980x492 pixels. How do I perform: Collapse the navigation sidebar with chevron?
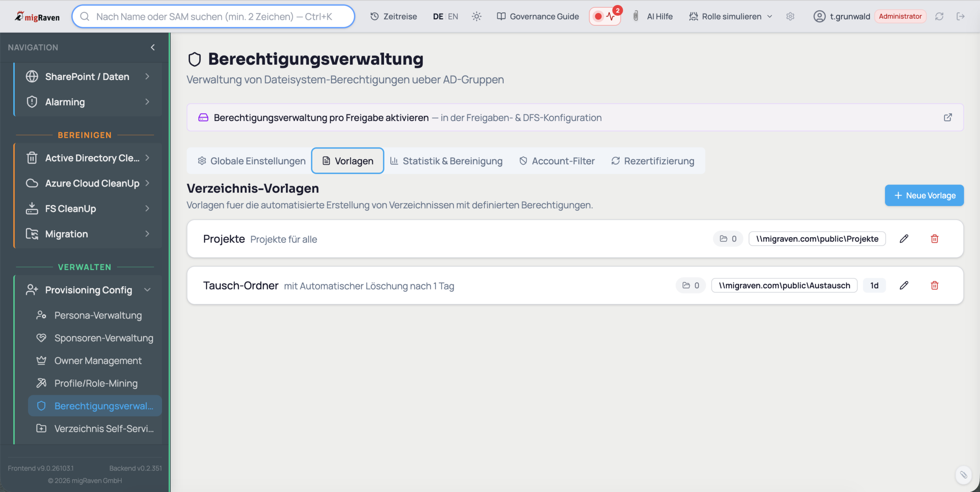pyautogui.click(x=153, y=47)
